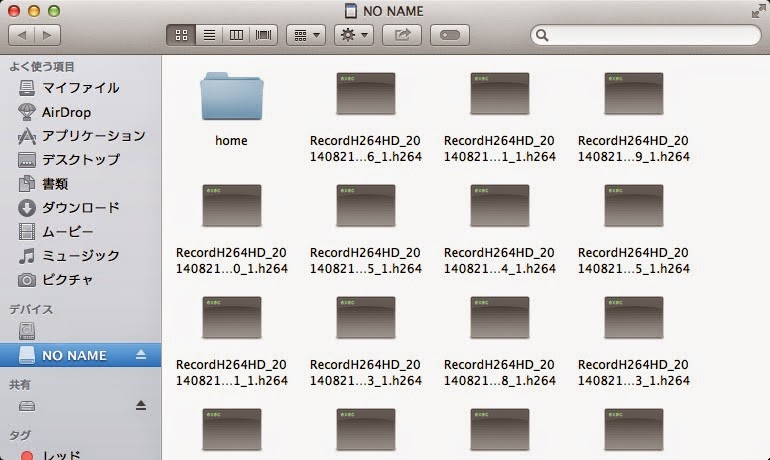Select the unnamed hard disk under デバイス

(x=27, y=331)
